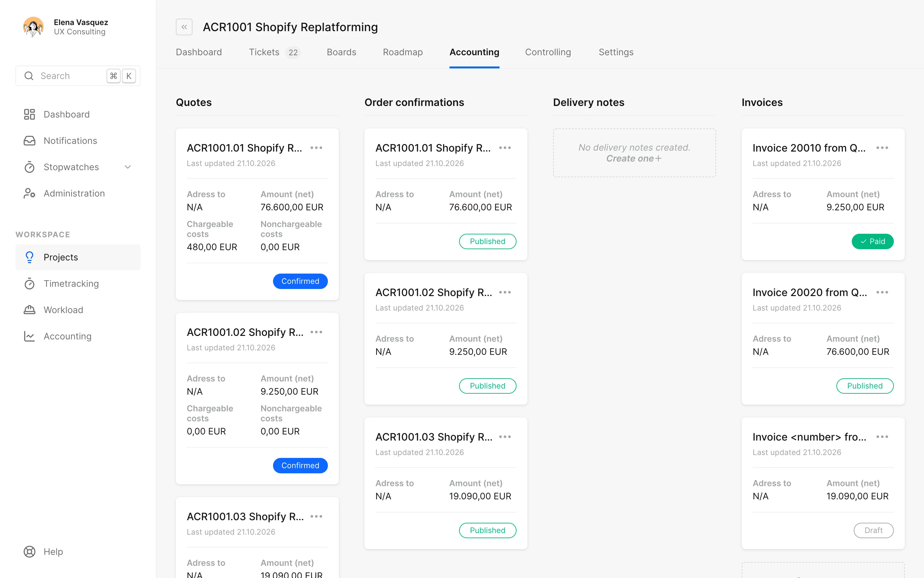Open options for order confirmation ACR1001.03
Viewport: 924px width, 578px height.
point(505,437)
